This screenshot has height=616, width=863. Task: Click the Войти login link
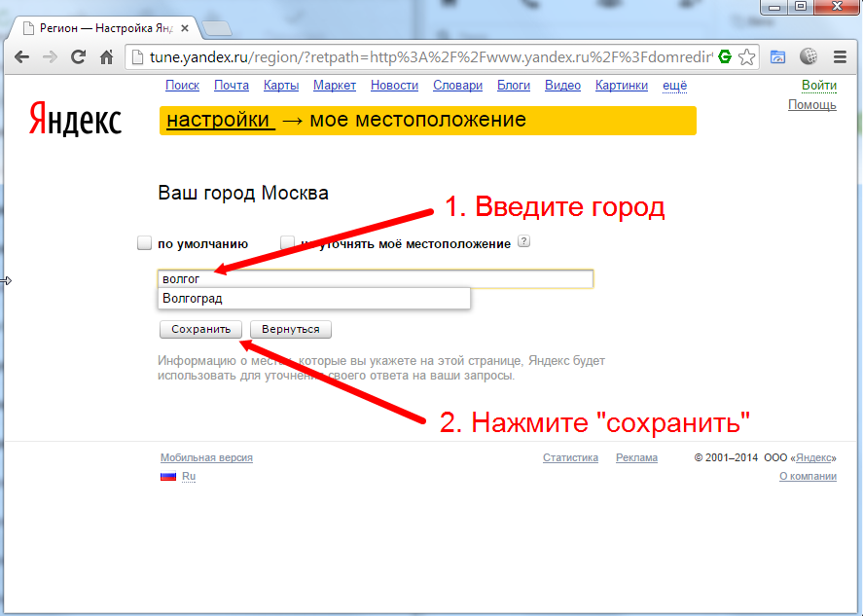(x=818, y=86)
